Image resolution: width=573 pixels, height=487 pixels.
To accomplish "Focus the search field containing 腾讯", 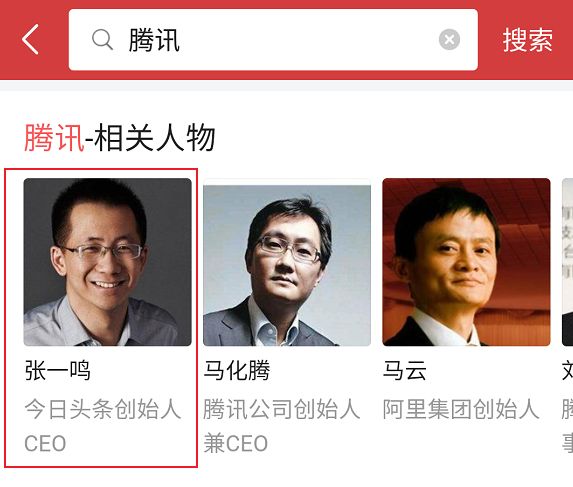I will click(x=273, y=39).
